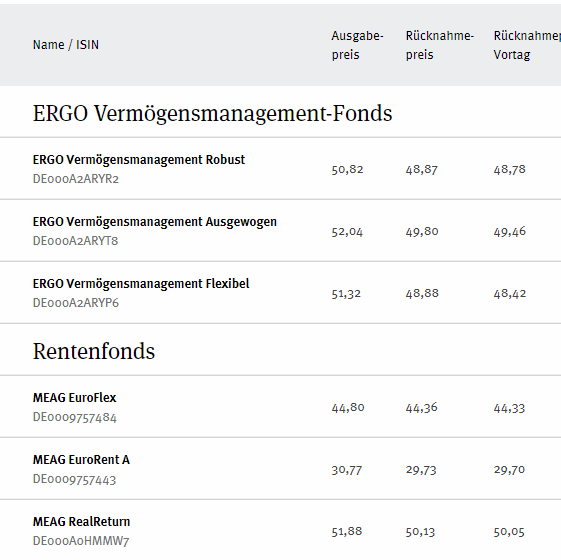Click Rücknahmepreis 44,36 for MEAG EuroFlex
The height and width of the screenshot is (560, 561).
coord(421,408)
